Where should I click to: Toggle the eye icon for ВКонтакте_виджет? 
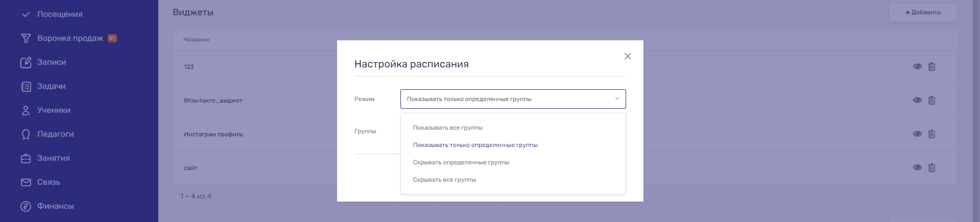click(x=917, y=100)
